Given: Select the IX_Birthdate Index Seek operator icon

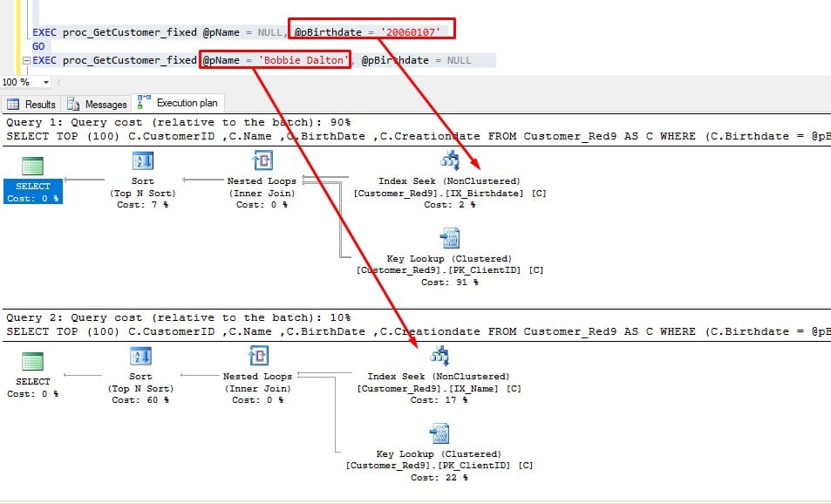Looking at the screenshot, I should 450,160.
